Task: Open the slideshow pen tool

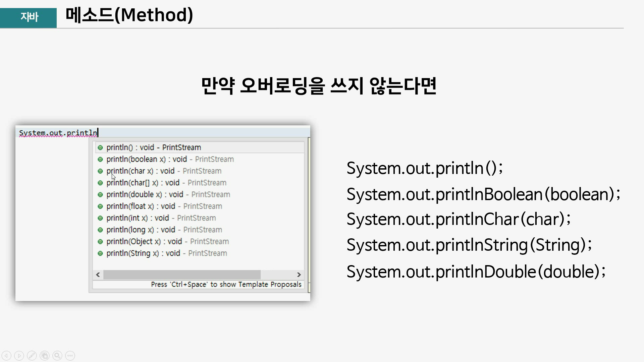Action: tap(32, 356)
